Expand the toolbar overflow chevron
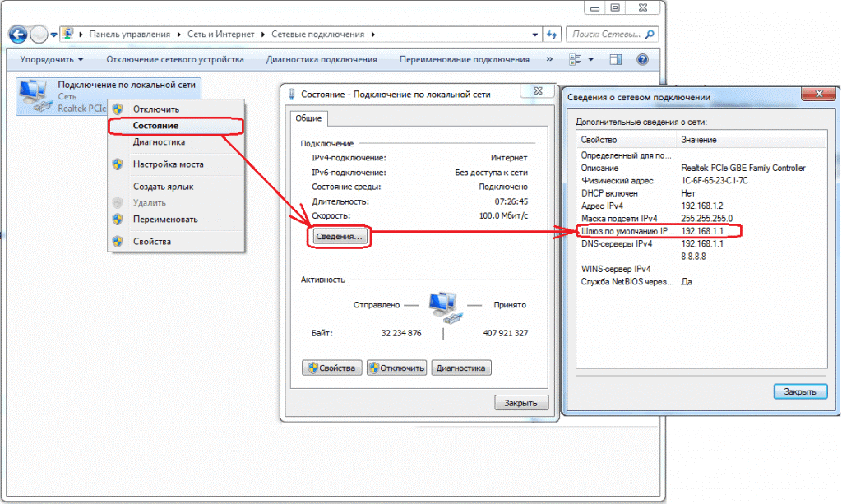 pos(549,60)
